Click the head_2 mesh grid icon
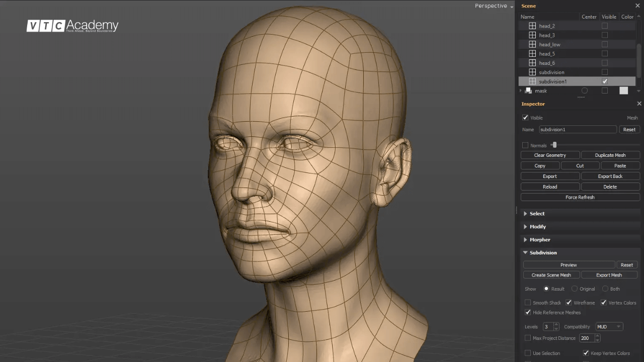The height and width of the screenshot is (362, 644). click(x=532, y=26)
